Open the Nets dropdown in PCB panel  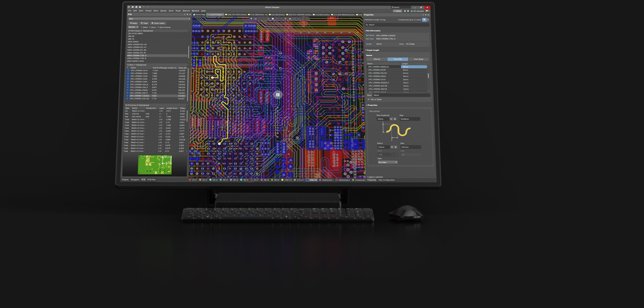coord(159,19)
